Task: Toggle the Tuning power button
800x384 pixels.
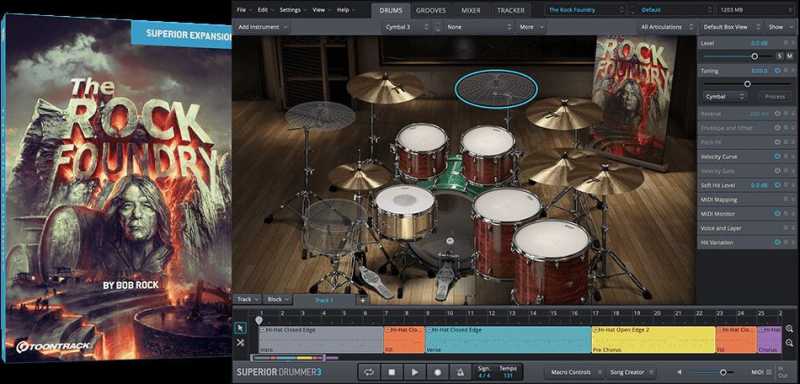Action: [x=778, y=71]
